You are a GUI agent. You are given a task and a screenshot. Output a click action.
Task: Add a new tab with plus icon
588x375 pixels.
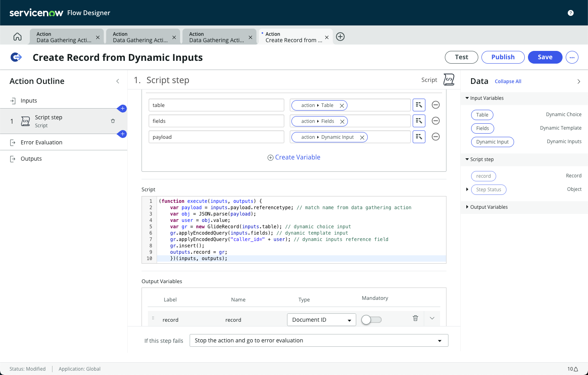click(x=340, y=37)
